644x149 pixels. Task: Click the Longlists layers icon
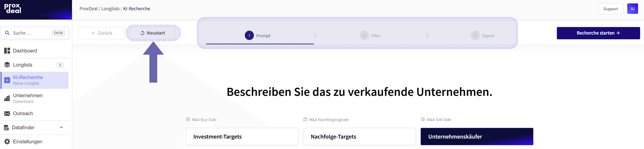click(x=7, y=65)
